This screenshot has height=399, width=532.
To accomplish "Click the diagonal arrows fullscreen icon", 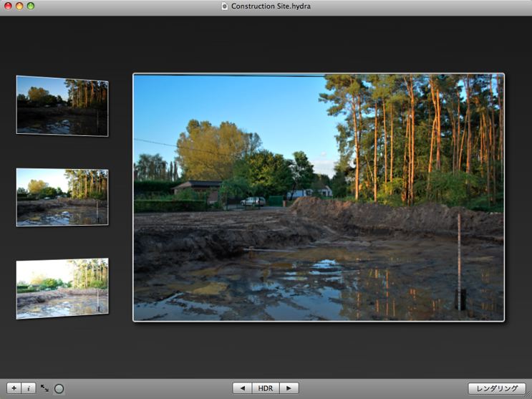I will tap(44, 388).
